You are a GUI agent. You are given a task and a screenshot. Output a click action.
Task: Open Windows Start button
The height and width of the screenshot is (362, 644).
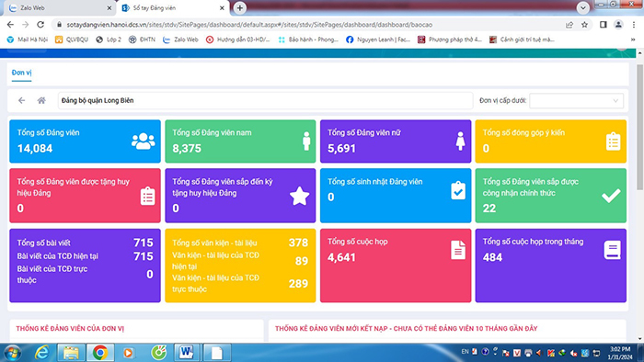[x=12, y=353]
